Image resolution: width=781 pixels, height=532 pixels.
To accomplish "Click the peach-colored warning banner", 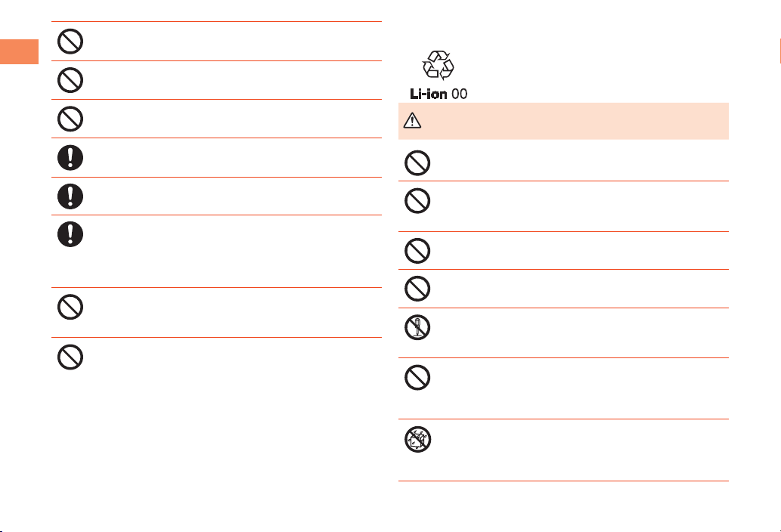I will click(563, 121).
